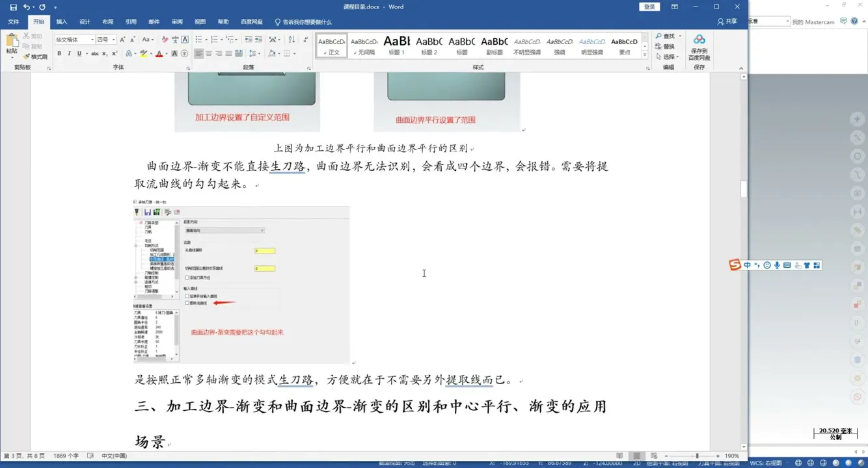Click the Clear All Formatting icon
This screenshot has width=868, height=468.
click(164, 39)
